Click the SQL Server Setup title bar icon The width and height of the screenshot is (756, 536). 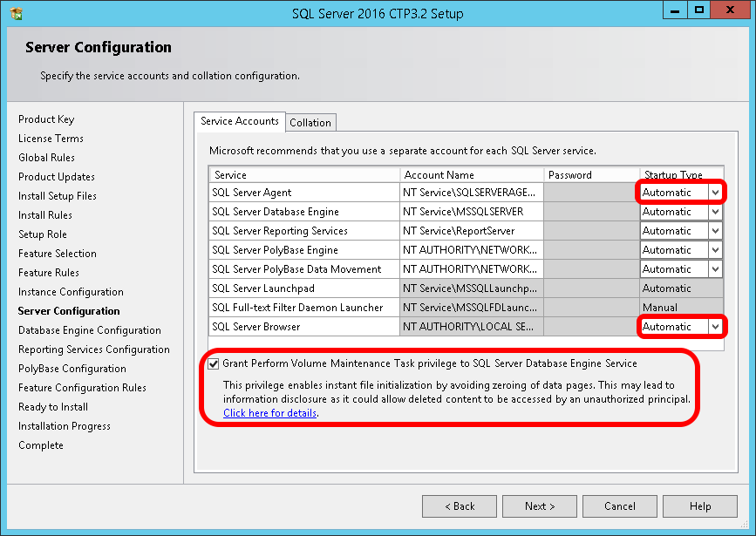(x=17, y=13)
